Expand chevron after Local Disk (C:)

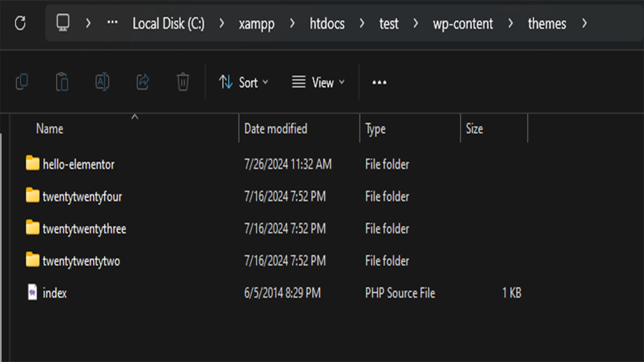coord(222,23)
